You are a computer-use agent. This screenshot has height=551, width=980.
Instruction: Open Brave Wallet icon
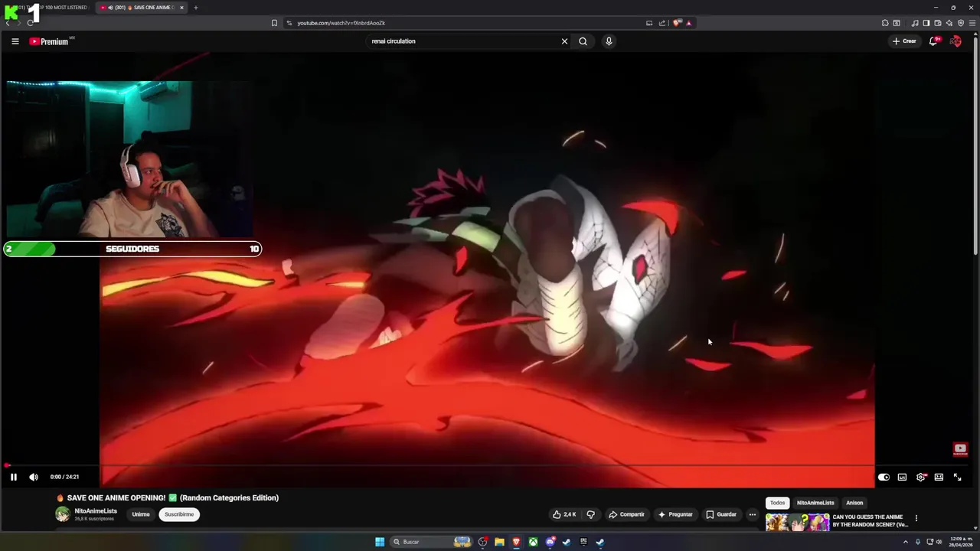[937, 23]
